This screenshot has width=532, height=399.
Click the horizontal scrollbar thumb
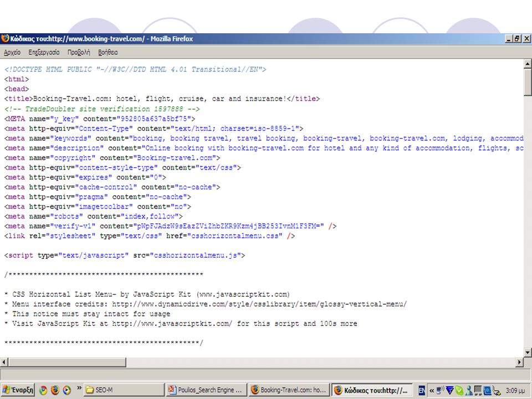pos(67,362)
